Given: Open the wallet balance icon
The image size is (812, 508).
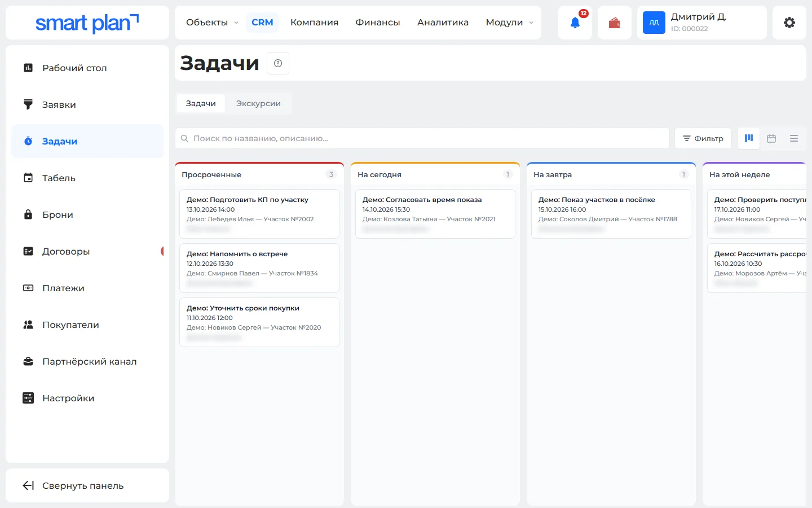Looking at the screenshot, I should coord(615,23).
